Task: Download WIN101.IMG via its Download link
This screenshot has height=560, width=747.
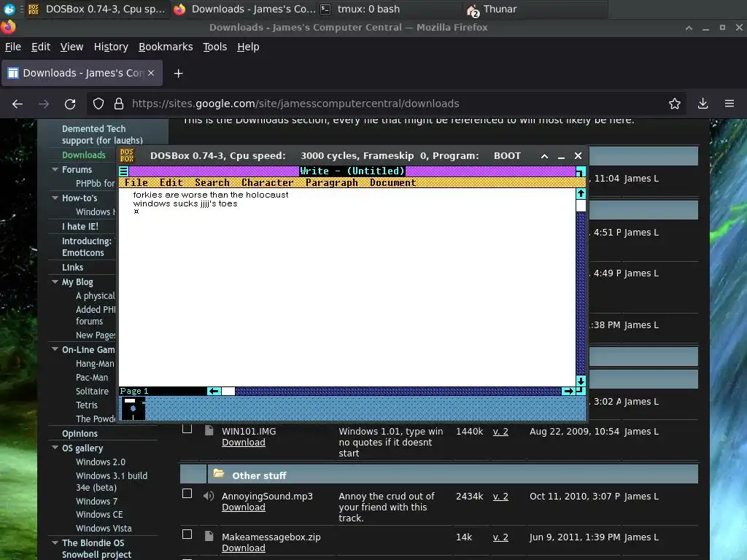Action: (244, 443)
